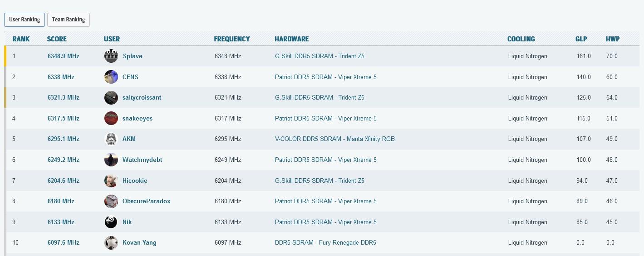
Task: Open the 6204.6 MHz score
Action: click(64, 181)
